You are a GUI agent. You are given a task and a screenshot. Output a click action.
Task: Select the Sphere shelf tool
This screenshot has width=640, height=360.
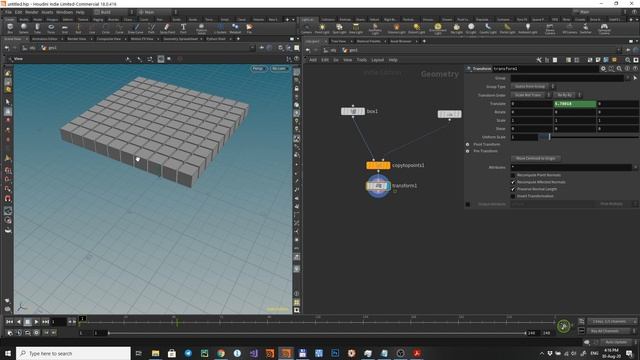coord(24,28)
